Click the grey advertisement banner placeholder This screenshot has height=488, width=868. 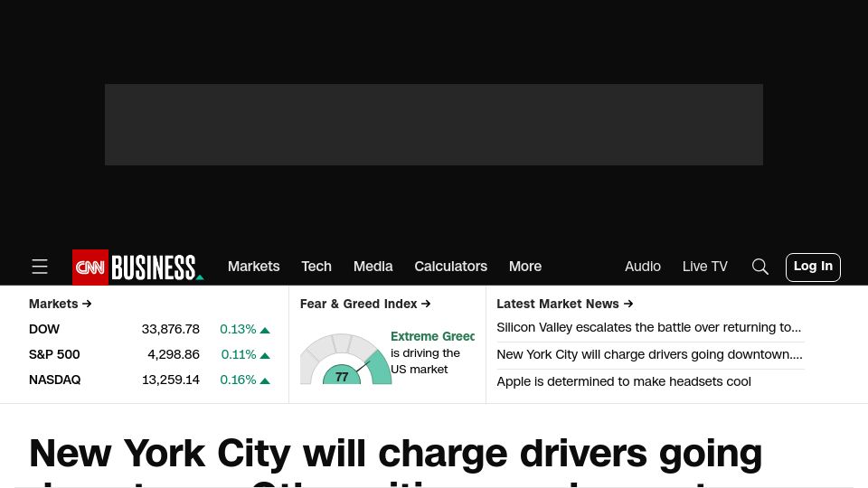coord(434,125)
